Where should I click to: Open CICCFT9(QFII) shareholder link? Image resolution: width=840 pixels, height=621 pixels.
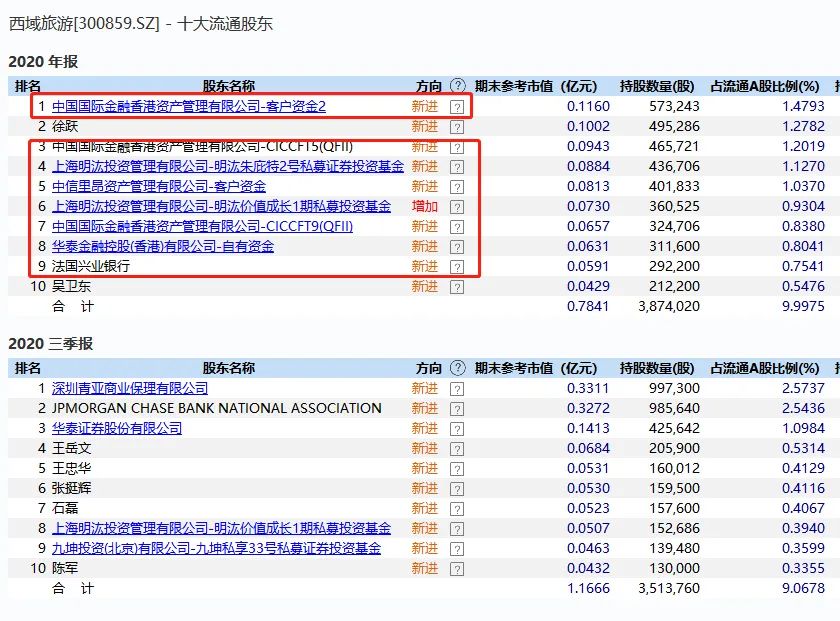[x=202, y=226]
